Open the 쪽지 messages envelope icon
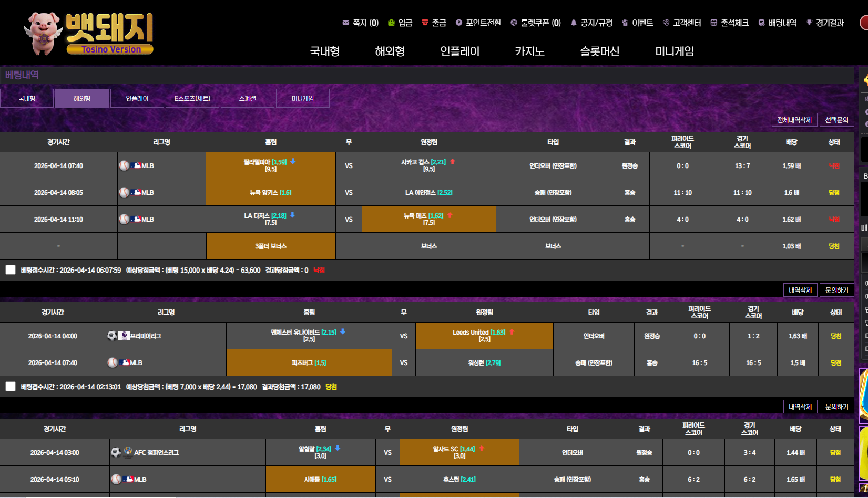The height and width of the screenshot is (498, 868). pyautogui.click(x=345, y=23)
